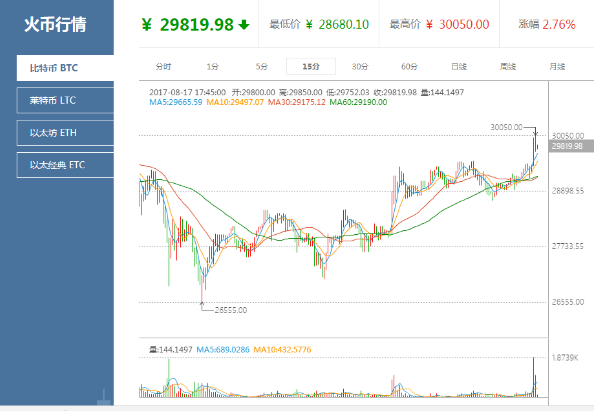Click the tallest red volume bar
This screenshot has height=411, width=613.
[533, 377]
